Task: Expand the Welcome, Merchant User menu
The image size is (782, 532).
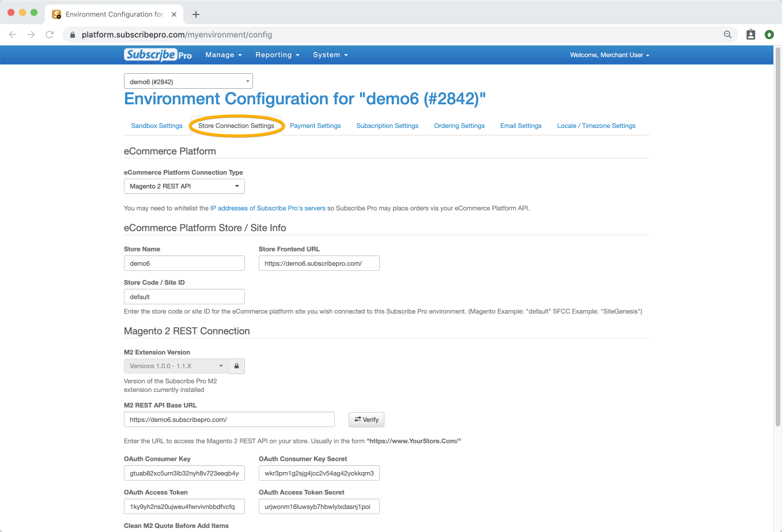Action: [610, 55]
